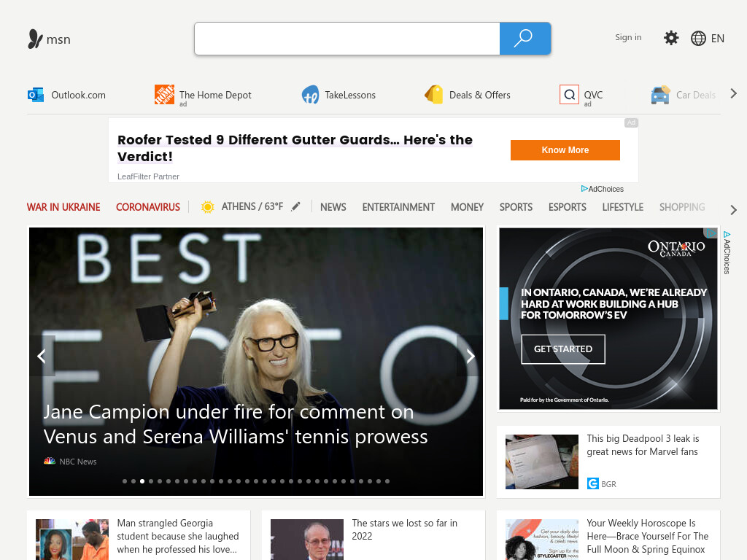Click the globe language icon

[698, 39]
